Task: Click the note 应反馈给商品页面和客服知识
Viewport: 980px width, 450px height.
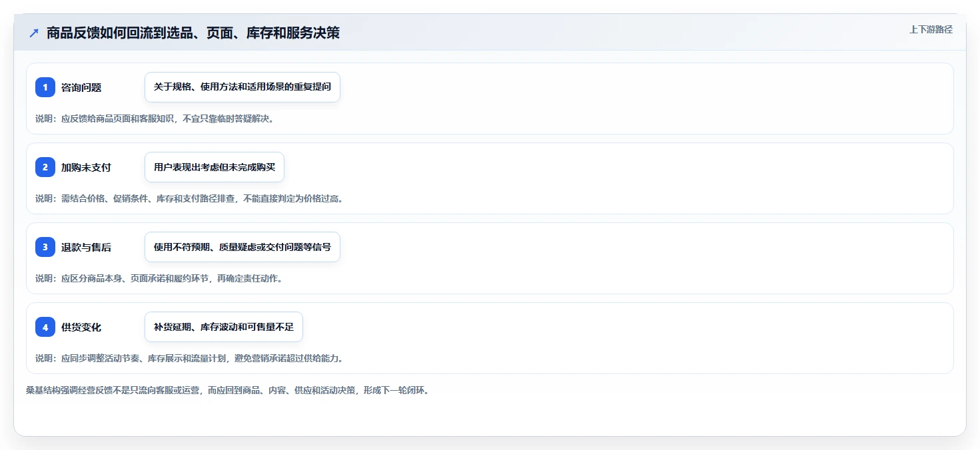Action: (x=155, y=118)
